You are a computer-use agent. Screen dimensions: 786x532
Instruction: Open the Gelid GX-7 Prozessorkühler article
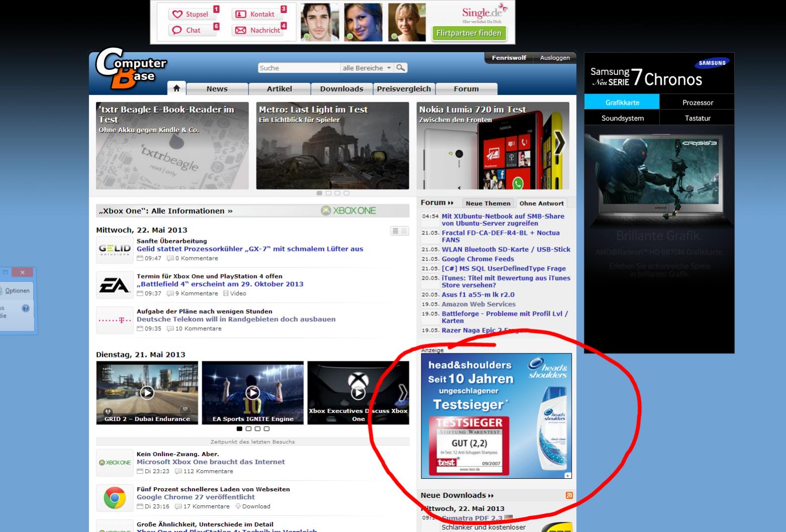(250, 249)
